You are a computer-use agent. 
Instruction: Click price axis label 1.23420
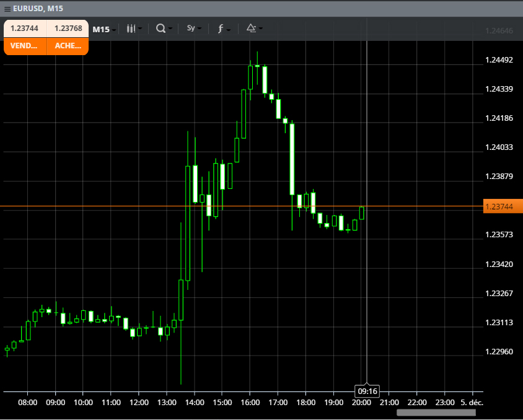(x=499, y=264)
